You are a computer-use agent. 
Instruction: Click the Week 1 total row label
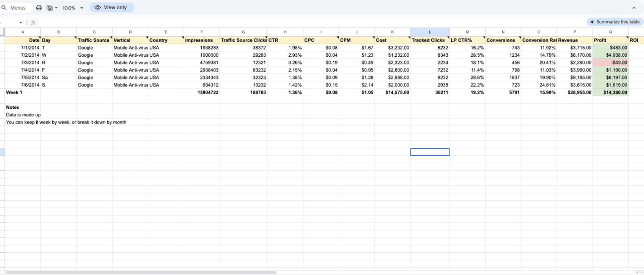click(x=23, y=92)
